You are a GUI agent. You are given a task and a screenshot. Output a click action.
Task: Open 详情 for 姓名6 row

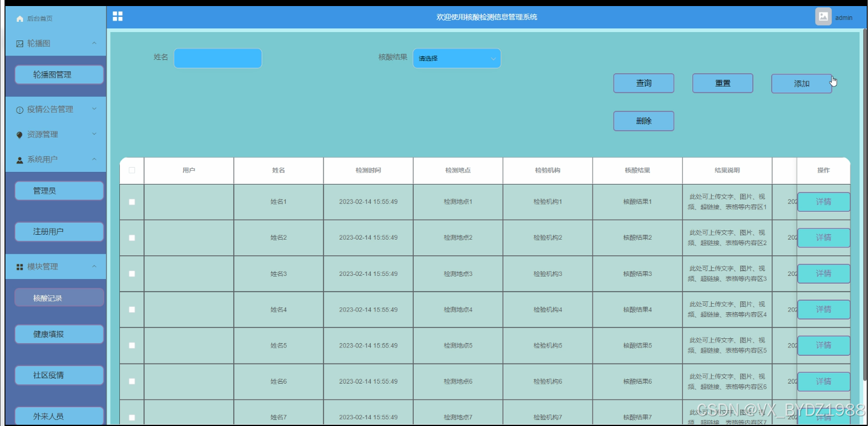point(824,381)
